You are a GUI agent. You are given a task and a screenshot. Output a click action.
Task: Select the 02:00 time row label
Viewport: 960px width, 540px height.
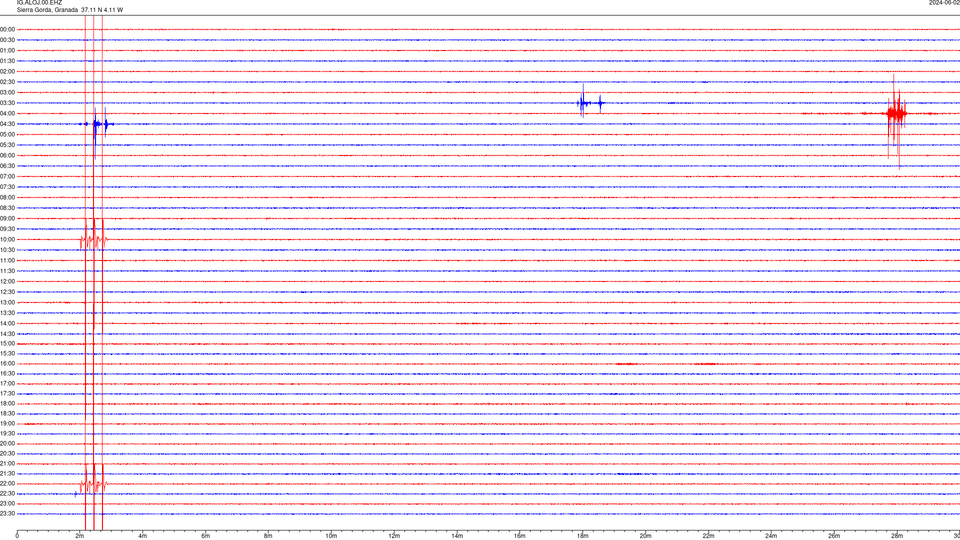8,72
